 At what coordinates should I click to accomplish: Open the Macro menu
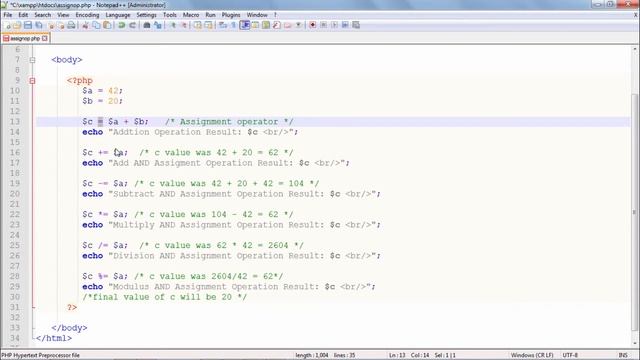[191, 15]
